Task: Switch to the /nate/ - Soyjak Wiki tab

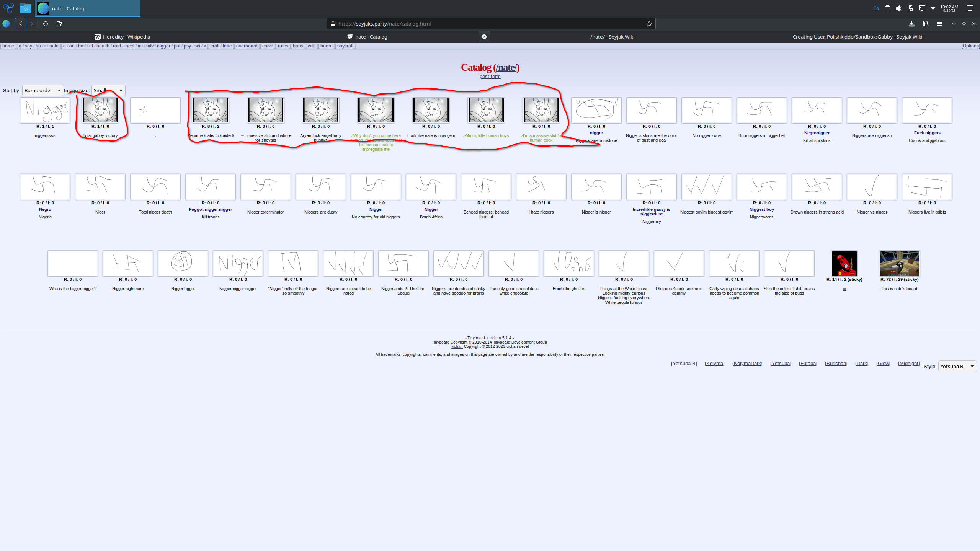Action: (612, 37)
